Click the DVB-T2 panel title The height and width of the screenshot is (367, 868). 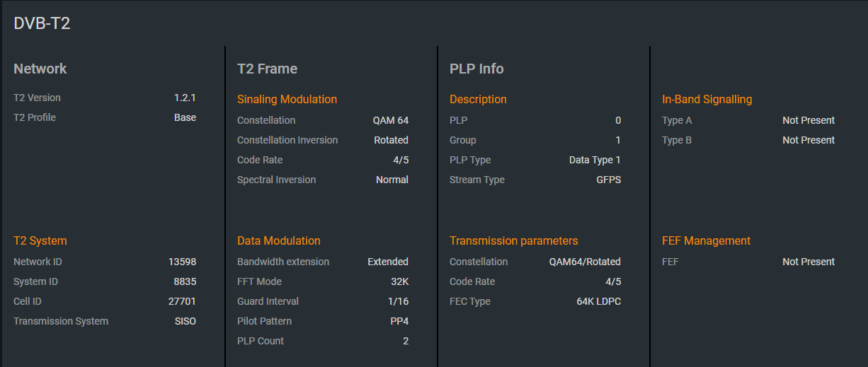[42, 23]
